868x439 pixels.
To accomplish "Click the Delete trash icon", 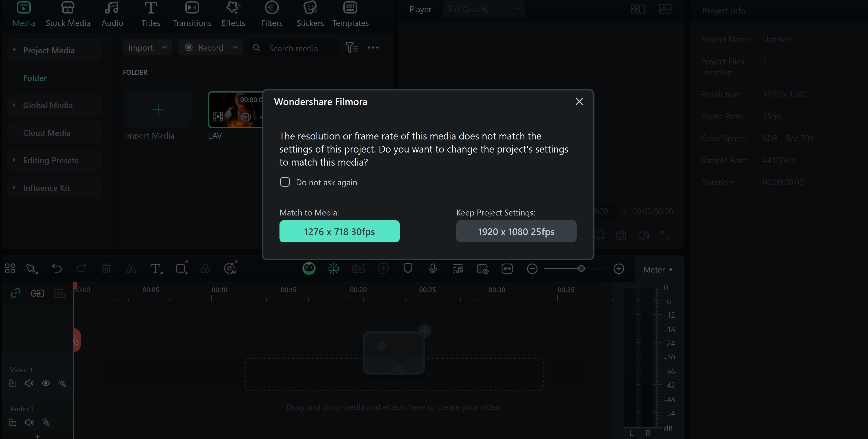I will (106, 269).
